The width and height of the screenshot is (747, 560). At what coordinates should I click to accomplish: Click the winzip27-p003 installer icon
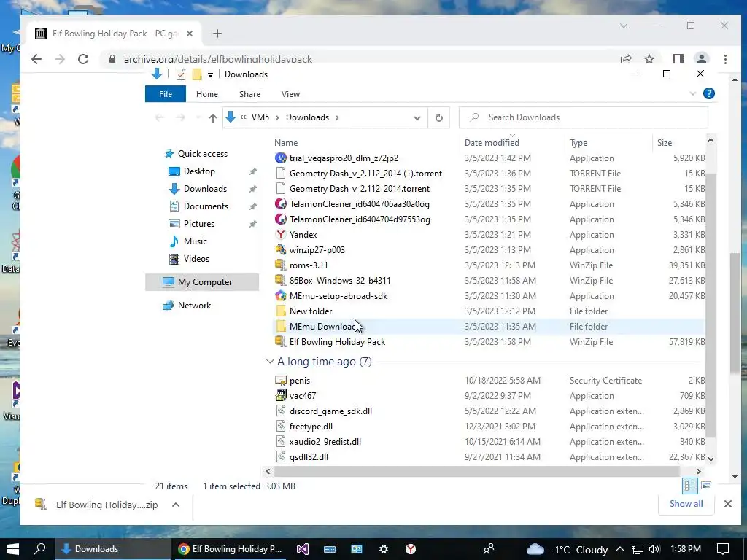(281, 249)
